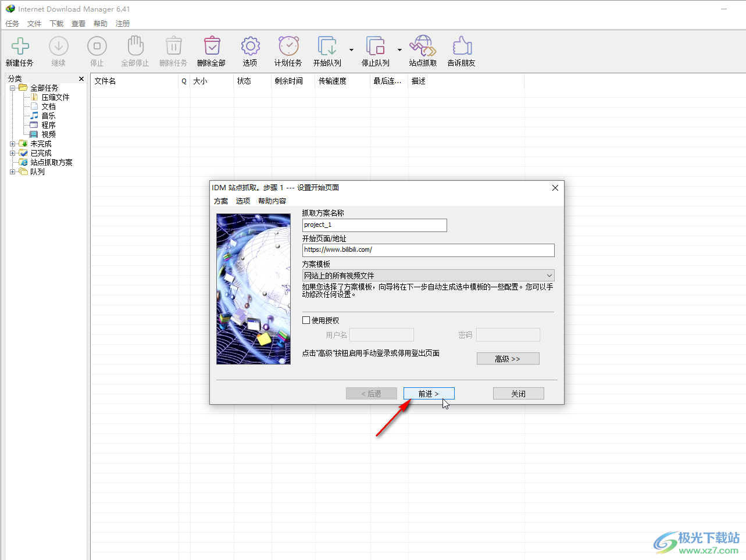Sort by 剩余时间 column header

pyautogui.click(x=294, y=81)
